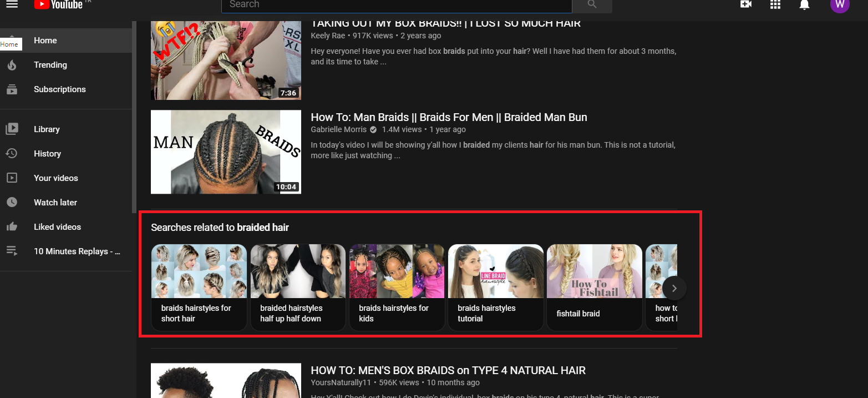Click the Your videos play icon

point(12,178)
